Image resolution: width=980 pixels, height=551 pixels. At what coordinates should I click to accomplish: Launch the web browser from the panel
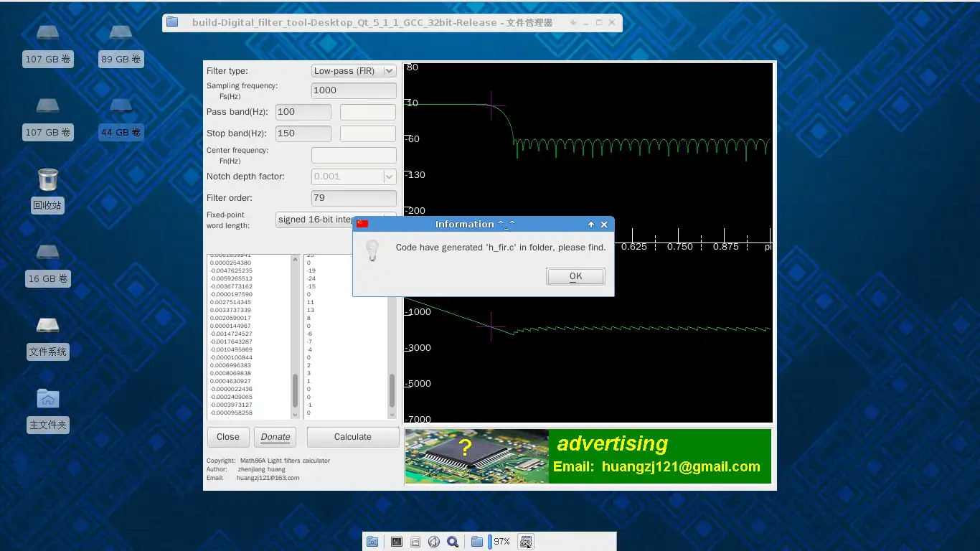click(434, 542)
